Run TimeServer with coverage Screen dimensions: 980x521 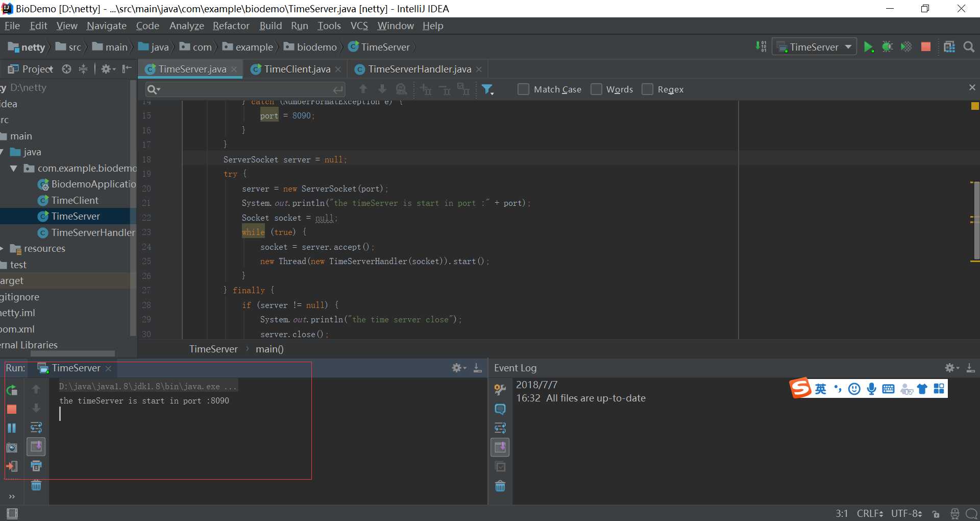(906, 47)
